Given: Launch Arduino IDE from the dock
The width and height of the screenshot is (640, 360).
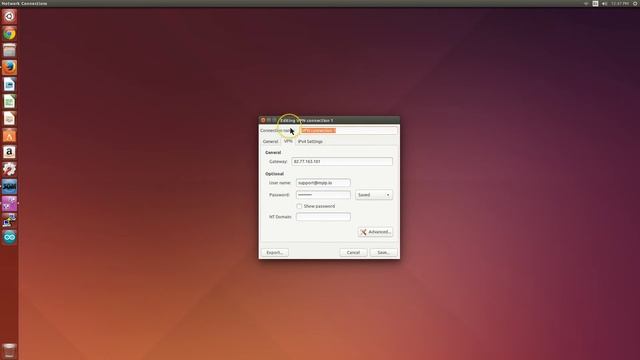Looking at the screenshot, I should coord(9,238).
